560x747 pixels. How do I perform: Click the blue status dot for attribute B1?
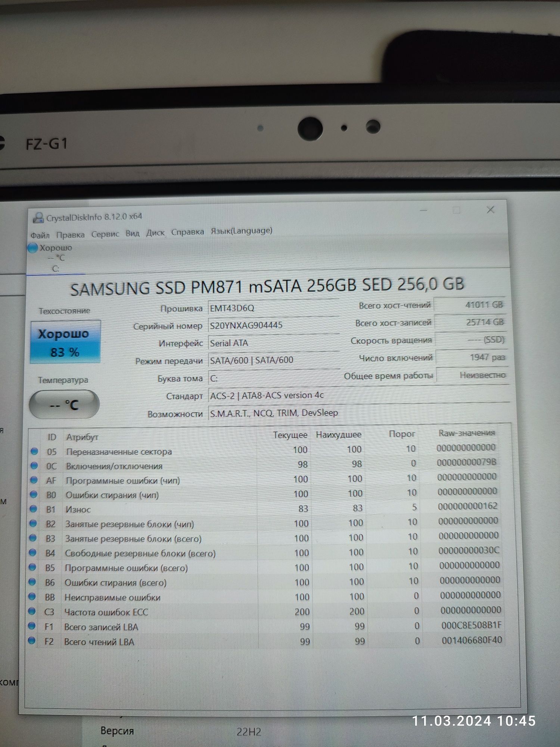(33, 509)
